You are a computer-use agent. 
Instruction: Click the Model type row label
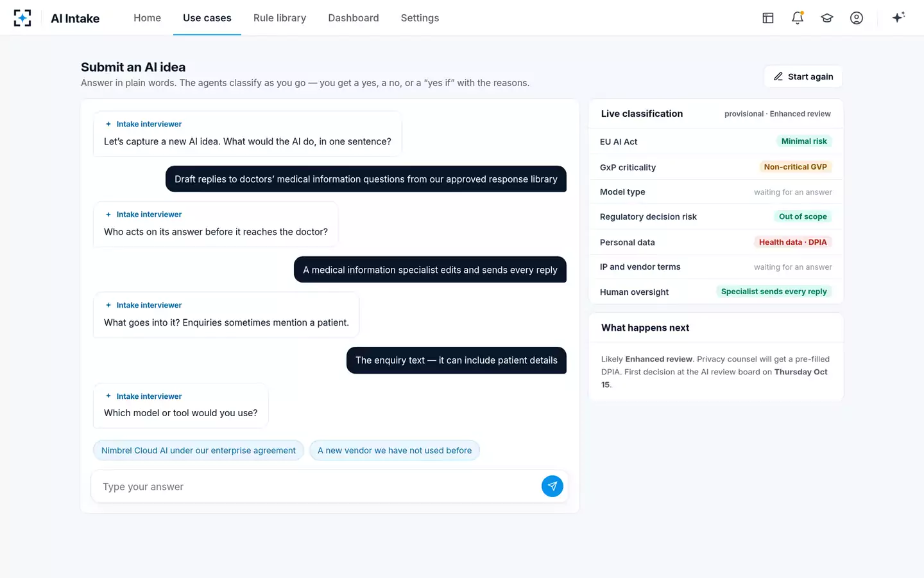pyautogui.click(x=622, y=192)
